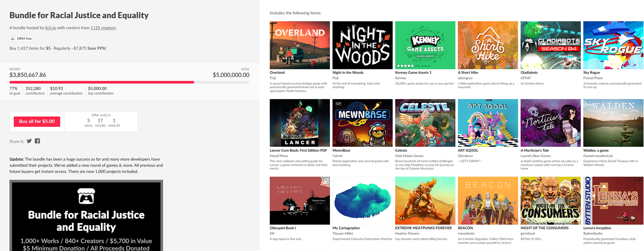Open the Sky Rogue title link
The image size is (644, 251).
pyautogui.click(x=592, y=73)
